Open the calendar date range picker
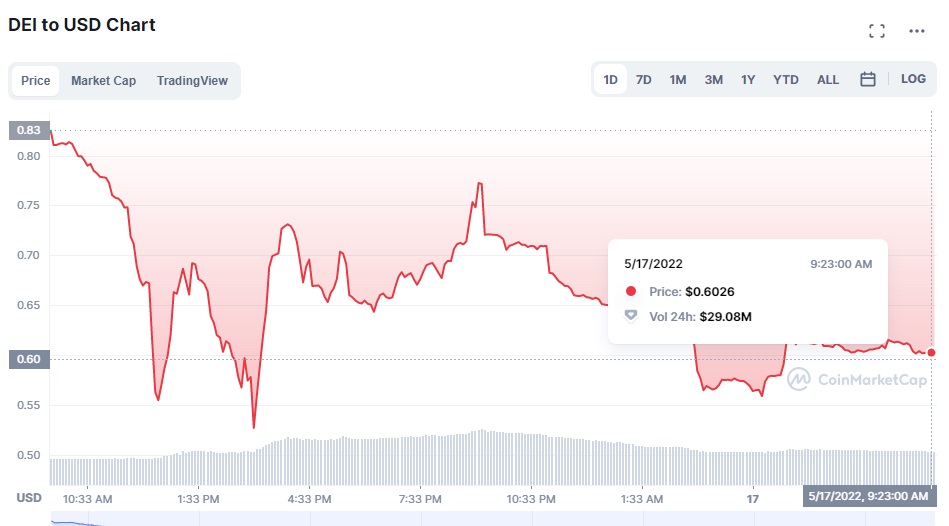The height and width of the screenshot is (526, 949). 868,80
